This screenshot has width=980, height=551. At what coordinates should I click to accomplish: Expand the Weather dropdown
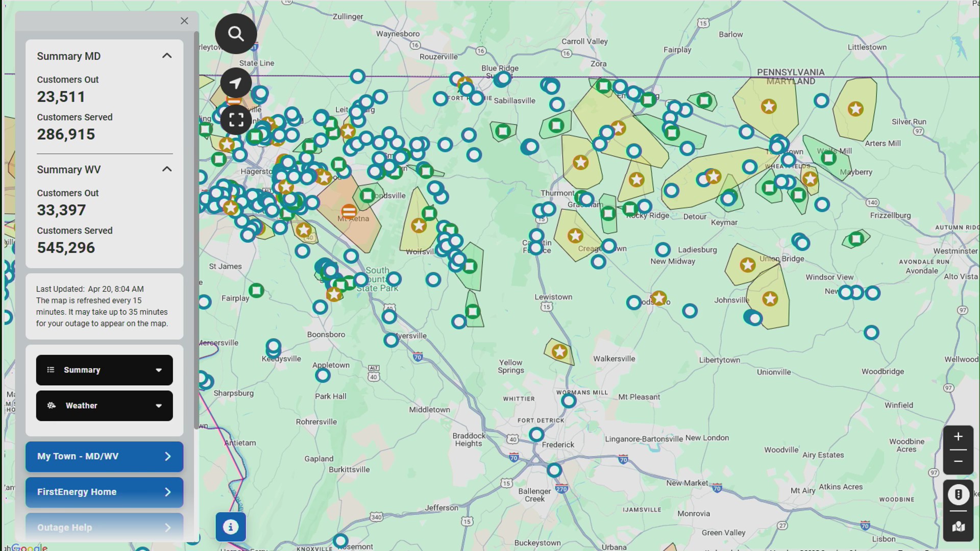[158, 406]
